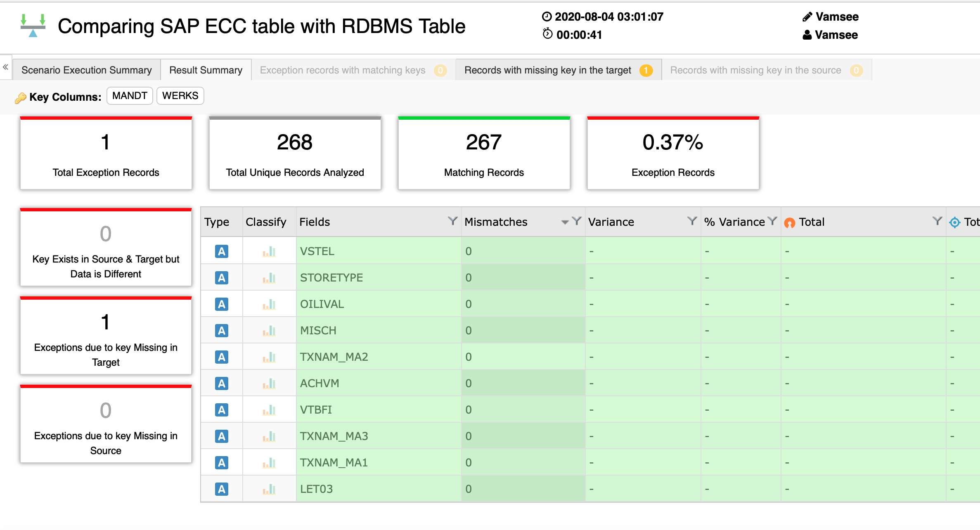Click the filter icon on Variance column

pos(692,221)
